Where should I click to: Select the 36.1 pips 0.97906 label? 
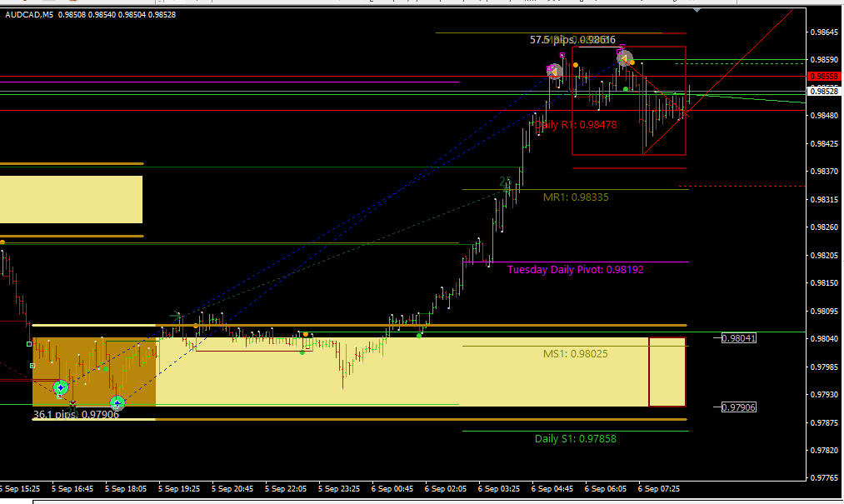tap(76, 415)
